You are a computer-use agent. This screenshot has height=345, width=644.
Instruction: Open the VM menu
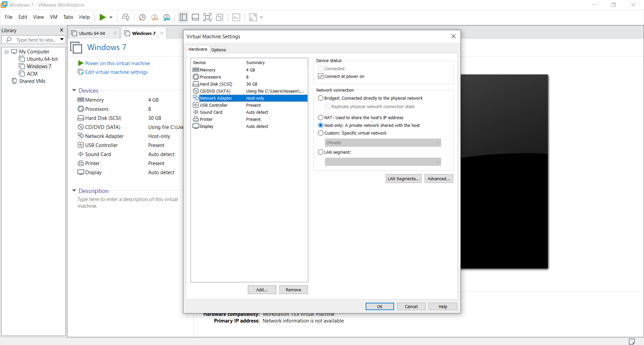point(54,17)
